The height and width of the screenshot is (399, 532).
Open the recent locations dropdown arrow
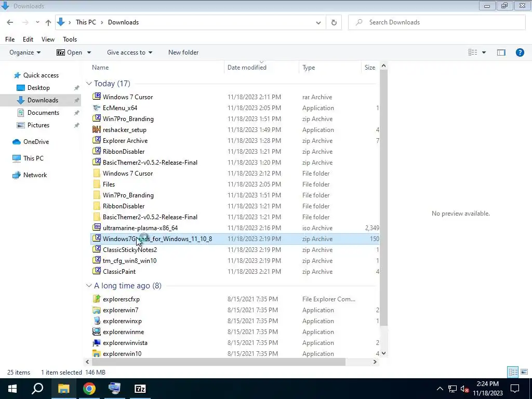[37, 22]
